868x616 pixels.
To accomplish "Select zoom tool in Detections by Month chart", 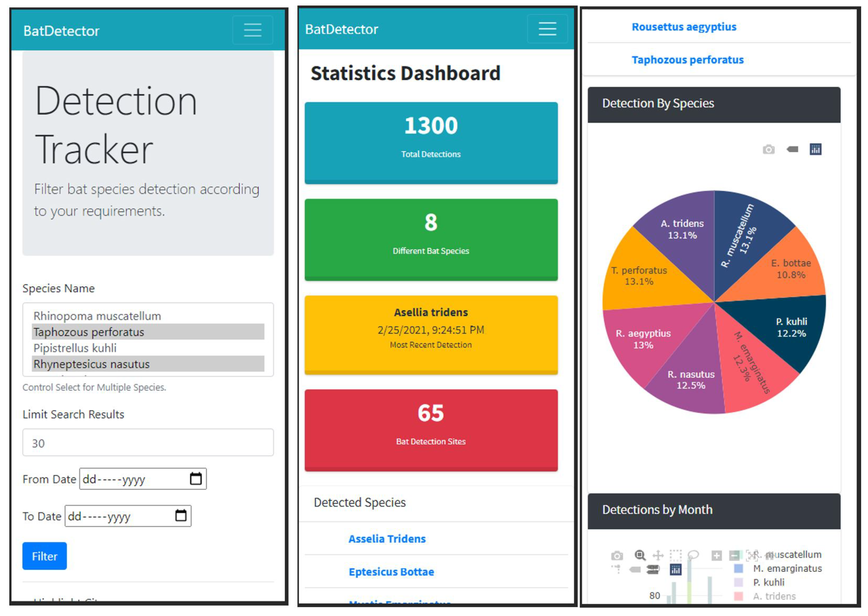I will pos(640,555).
